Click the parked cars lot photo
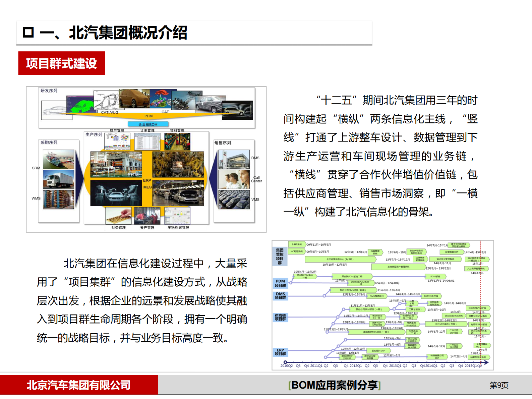 (x=234, y=199)
